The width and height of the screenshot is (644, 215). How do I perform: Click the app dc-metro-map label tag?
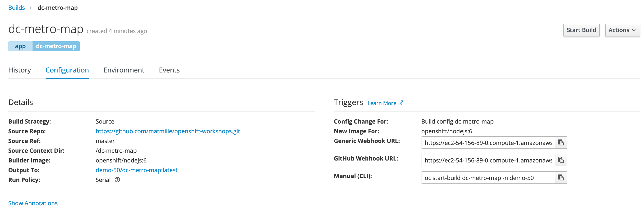[44, 46]
